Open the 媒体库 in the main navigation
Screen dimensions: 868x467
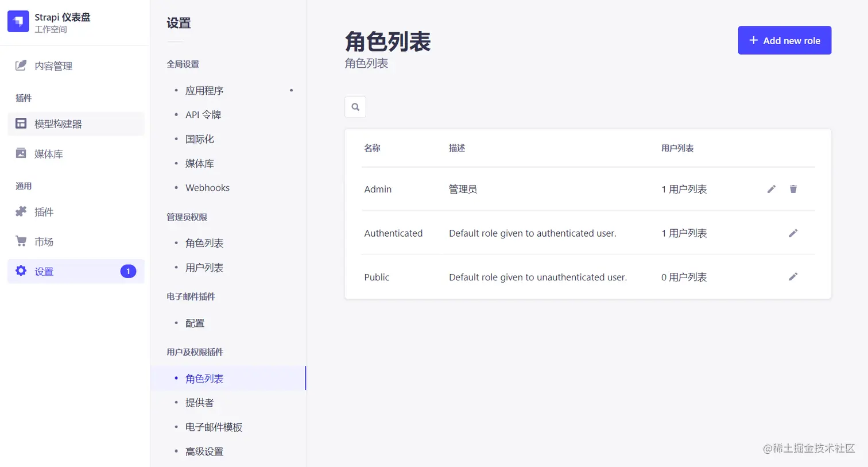pos(76,153)
